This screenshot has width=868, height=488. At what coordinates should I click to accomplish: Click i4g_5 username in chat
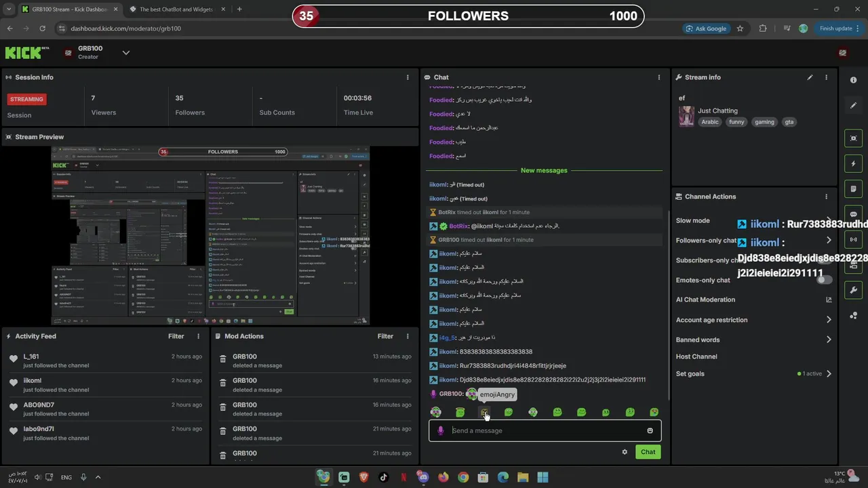(447, 338)
